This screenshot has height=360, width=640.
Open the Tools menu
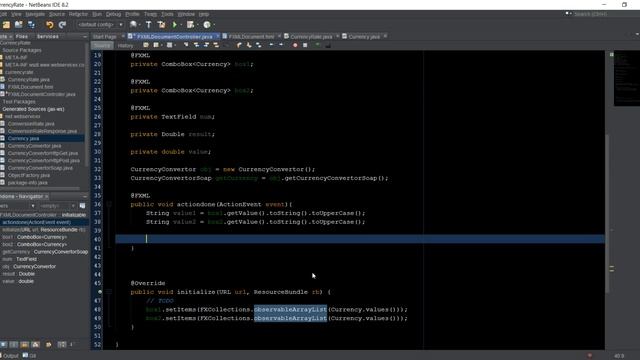tap(167, 14)
